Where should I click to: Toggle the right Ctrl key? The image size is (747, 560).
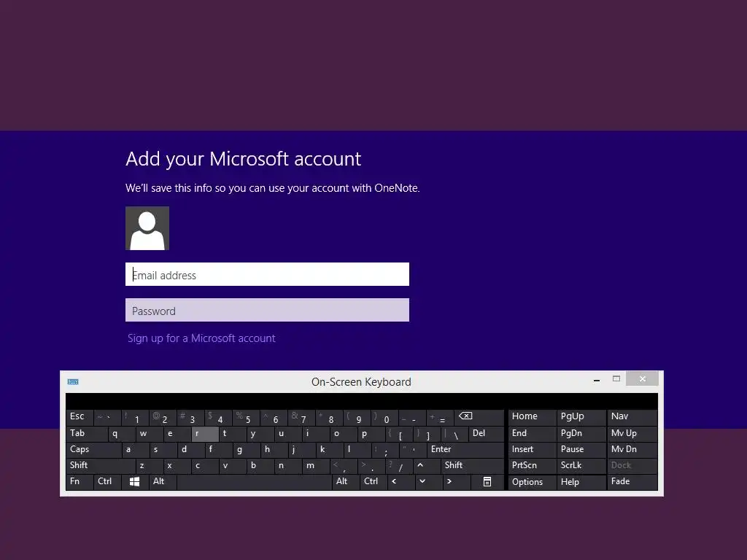tap(373, 482)
